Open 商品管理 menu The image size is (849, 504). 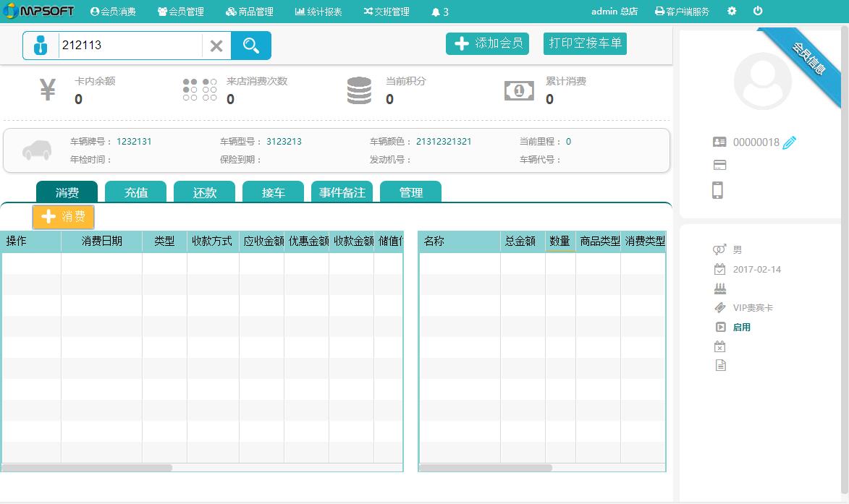[249, 12]
